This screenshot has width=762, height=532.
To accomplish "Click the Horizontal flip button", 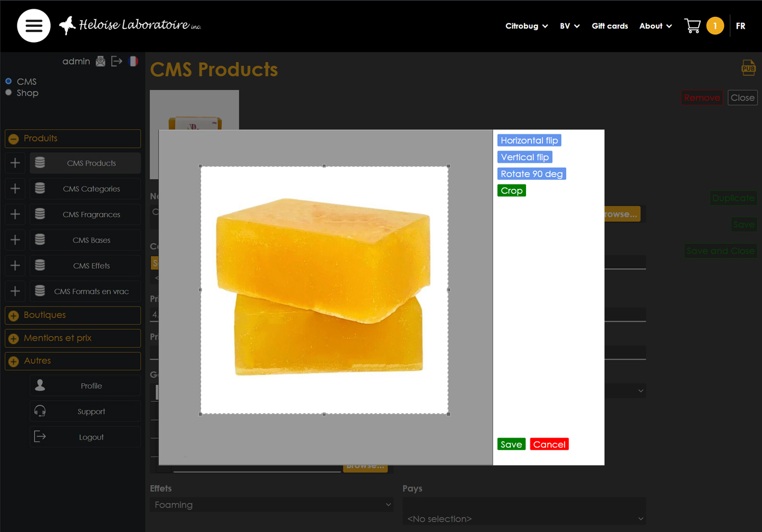I will click(529, 141).
